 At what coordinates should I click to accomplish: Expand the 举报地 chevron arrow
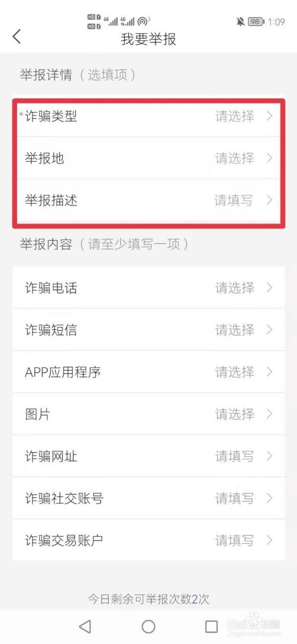click(270, 158)
